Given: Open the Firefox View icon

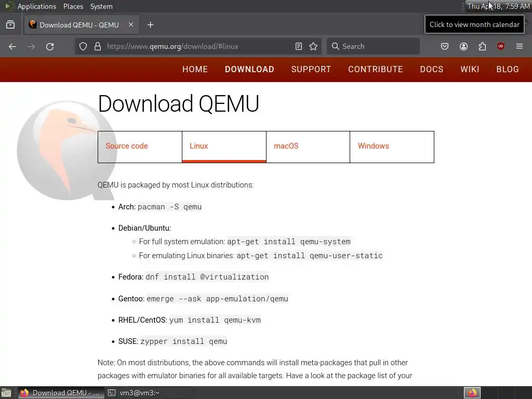Looking at the screenshot, I should click(10, 25).
